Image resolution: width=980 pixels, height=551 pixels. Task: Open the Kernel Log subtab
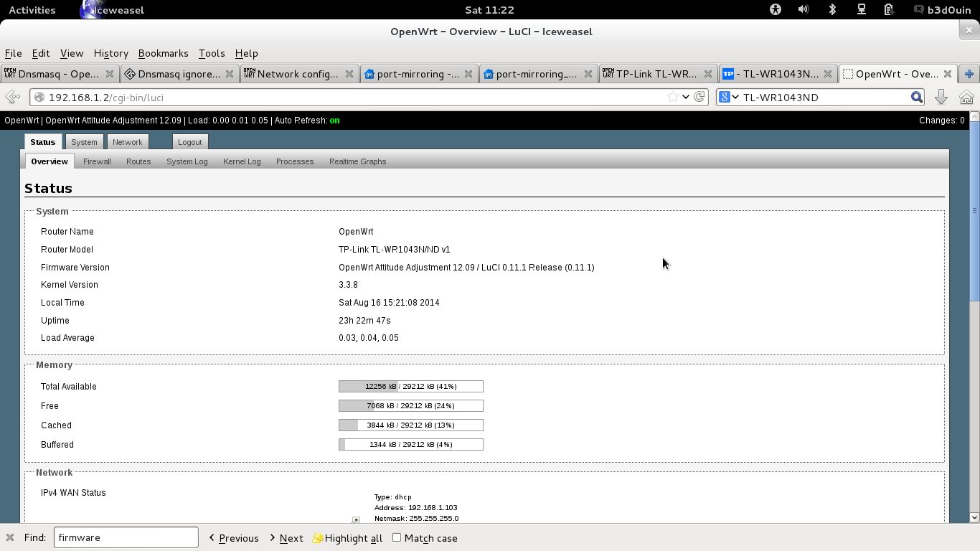click(x=242, y=161)
